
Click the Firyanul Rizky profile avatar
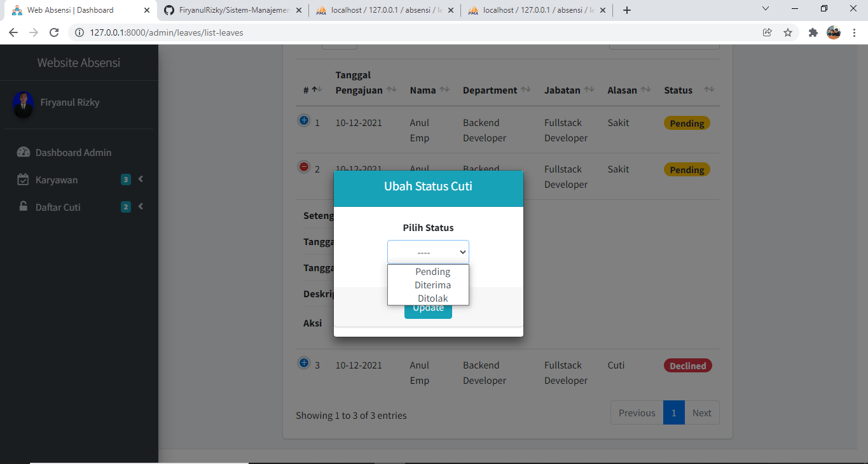point(24,104)
